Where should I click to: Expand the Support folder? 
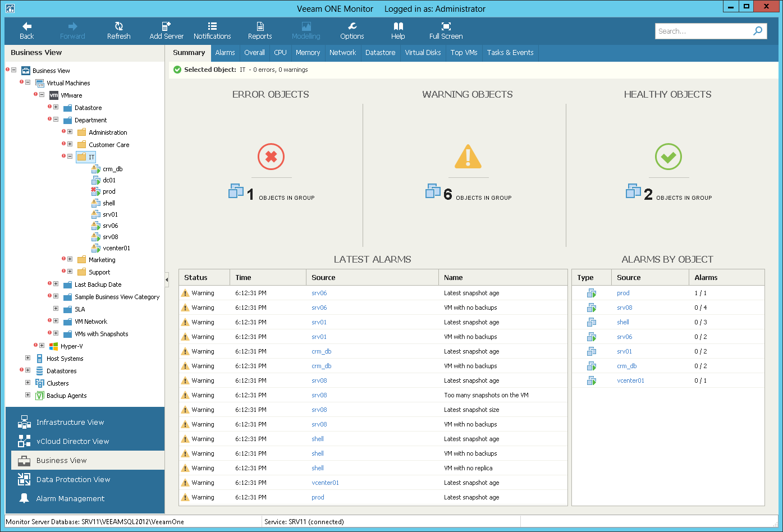coord(70,272)
